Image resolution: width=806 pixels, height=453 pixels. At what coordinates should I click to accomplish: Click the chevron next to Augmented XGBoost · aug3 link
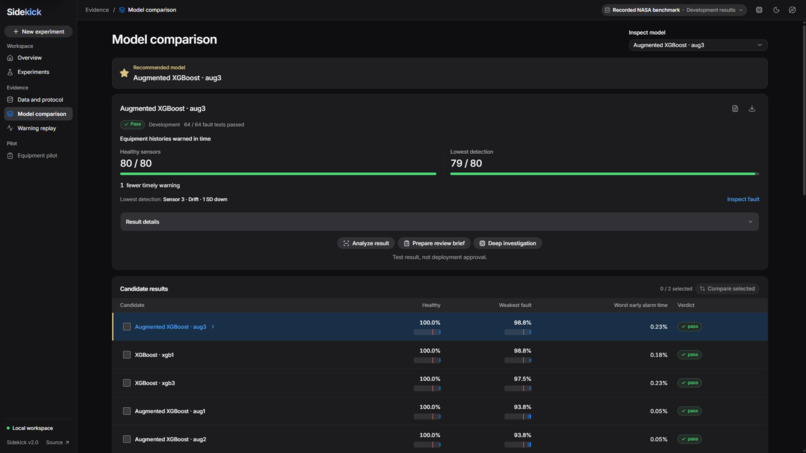(213, 327)
